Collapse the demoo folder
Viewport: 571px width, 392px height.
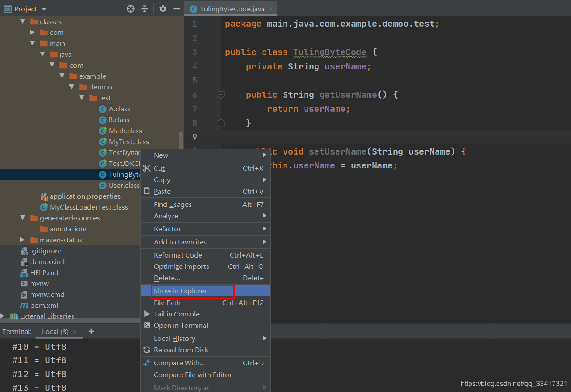pos(72,87)
